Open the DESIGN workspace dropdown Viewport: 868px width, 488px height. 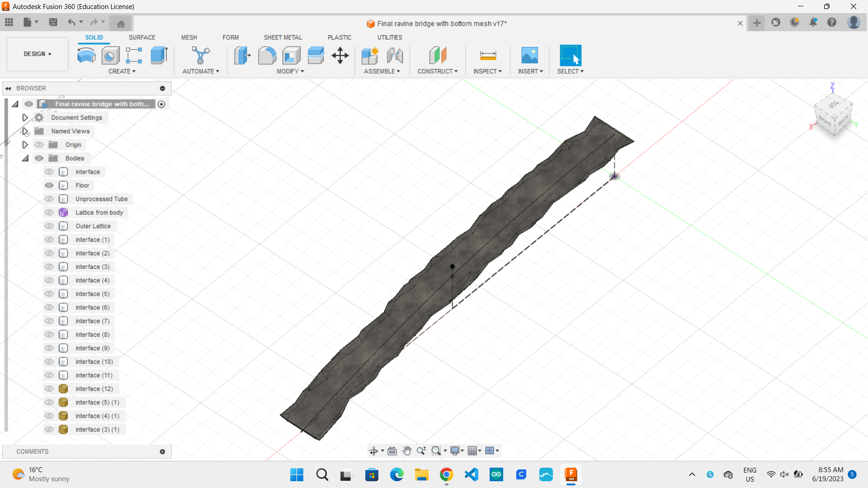(x=38, y=54)
